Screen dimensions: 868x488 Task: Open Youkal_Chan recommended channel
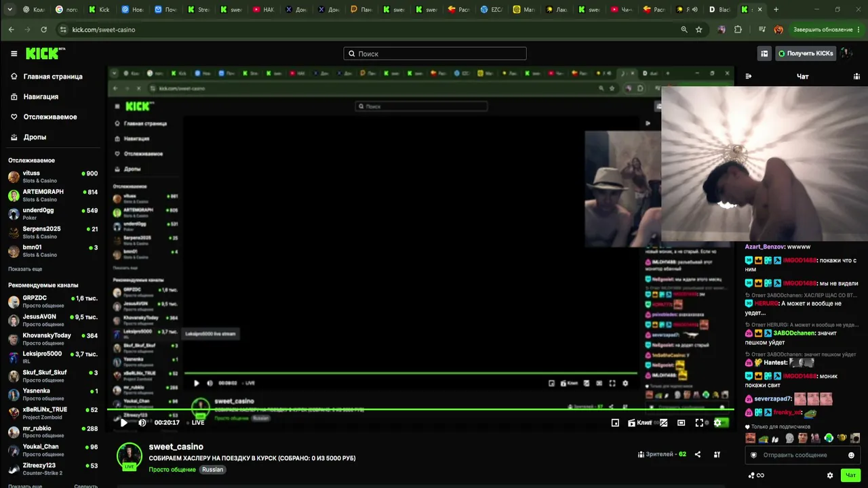53,450
